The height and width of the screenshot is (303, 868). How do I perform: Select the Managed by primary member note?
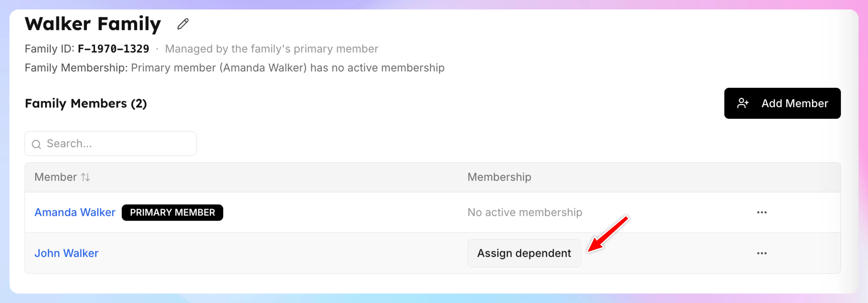click(x=272, y=49)
